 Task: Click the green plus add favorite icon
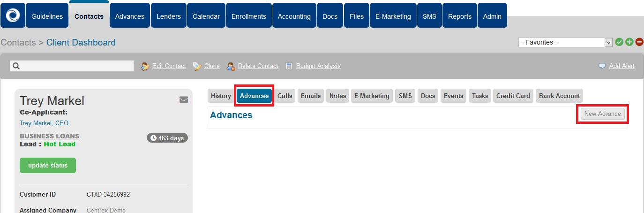click(629, 42)
